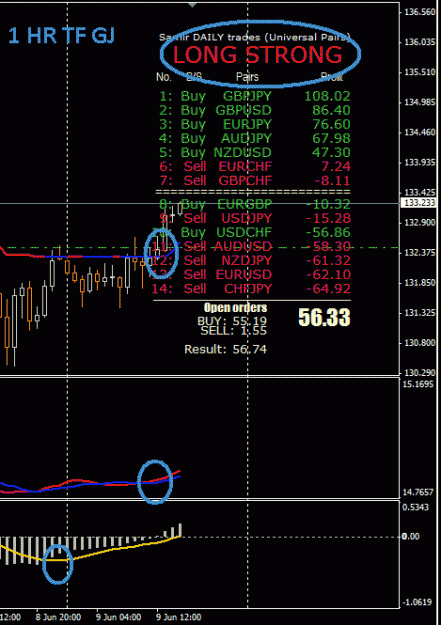
Task: Select the 67.98 profit value
Action: pos(331,138)
